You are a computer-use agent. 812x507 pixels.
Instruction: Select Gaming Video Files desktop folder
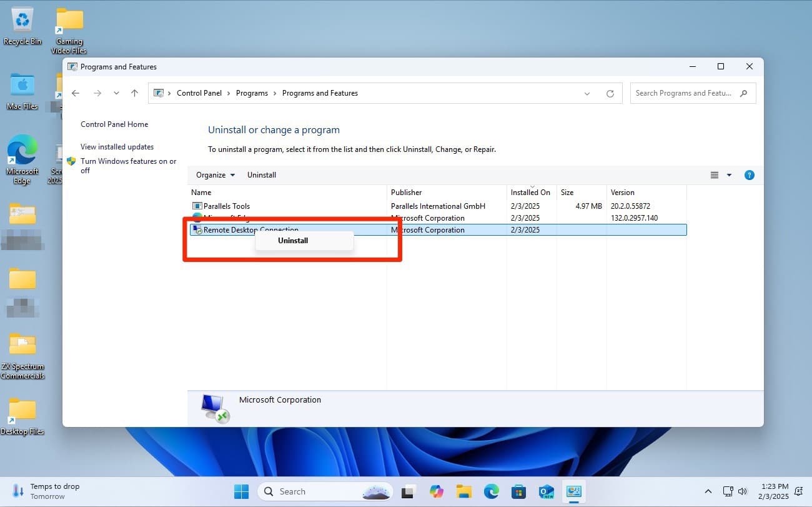point(69,31)
